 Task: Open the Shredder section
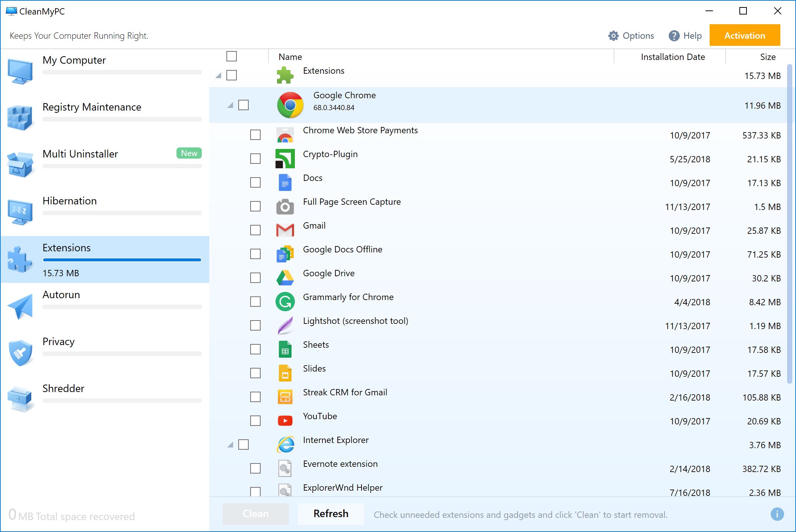pyautogui.click(x=105, y=400)
